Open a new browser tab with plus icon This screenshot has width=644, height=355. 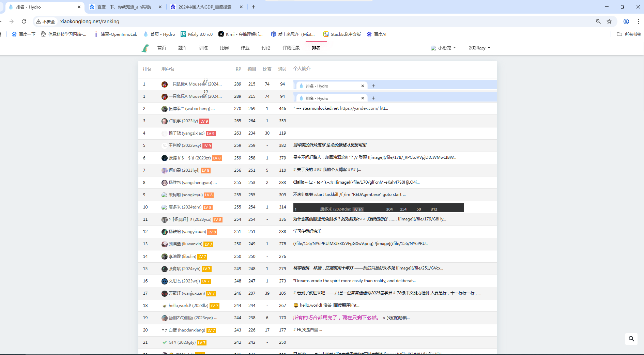tap(254, 7)
